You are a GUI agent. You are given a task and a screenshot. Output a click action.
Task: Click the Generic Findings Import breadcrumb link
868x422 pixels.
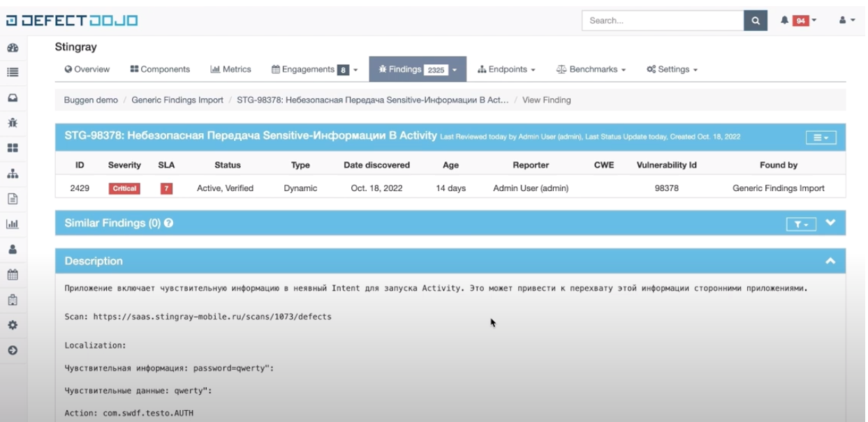(177, 100)
